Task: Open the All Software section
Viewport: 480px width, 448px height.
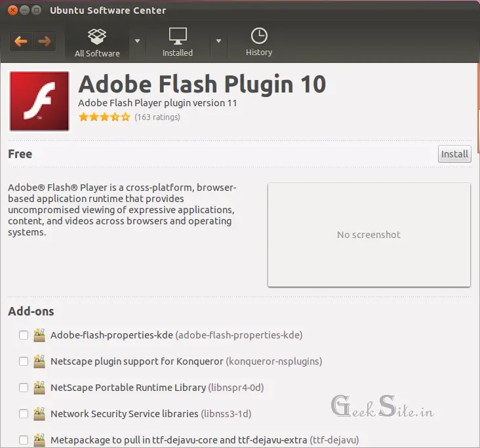Action: (97, 43)
